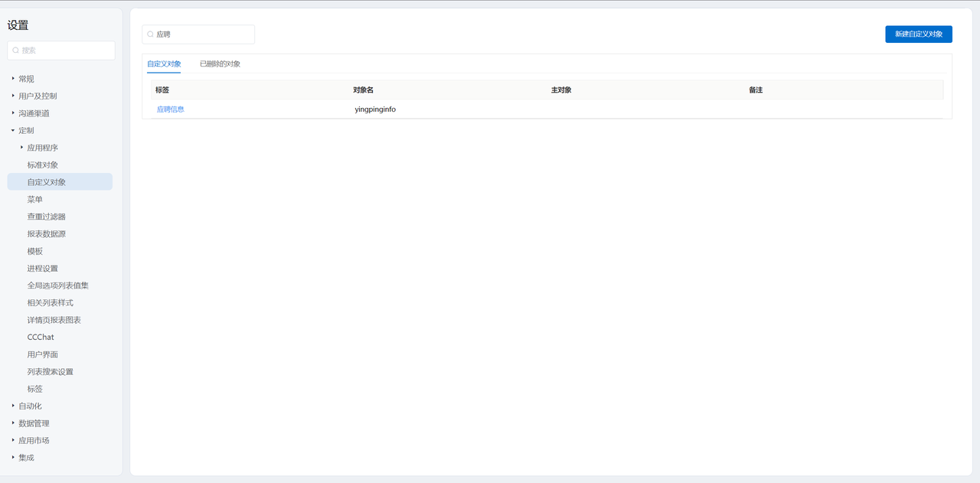This screenshot has height=483, width=980.
Task: Select the 自定义对象 tab
Action: click(x=164, y=64)
